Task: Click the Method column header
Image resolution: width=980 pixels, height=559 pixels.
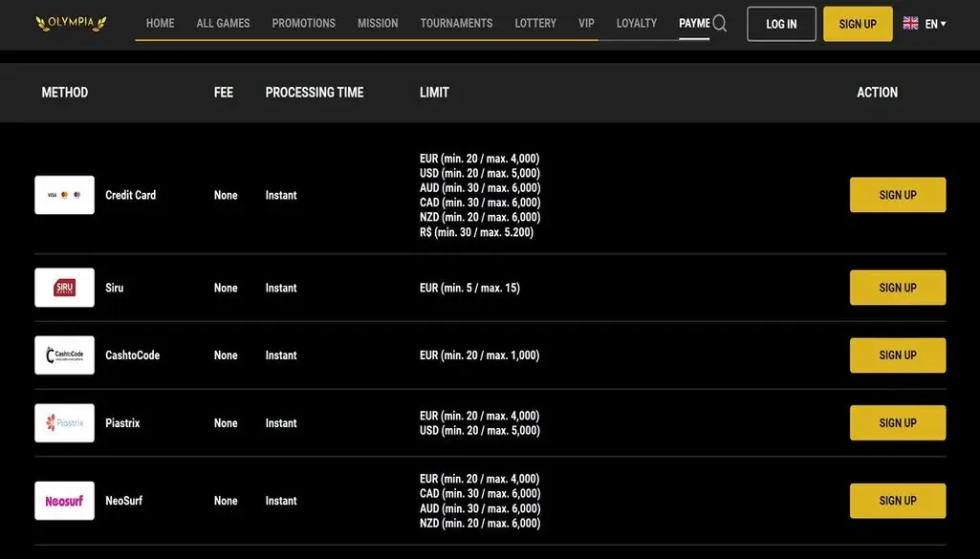Action: (64, 93)
